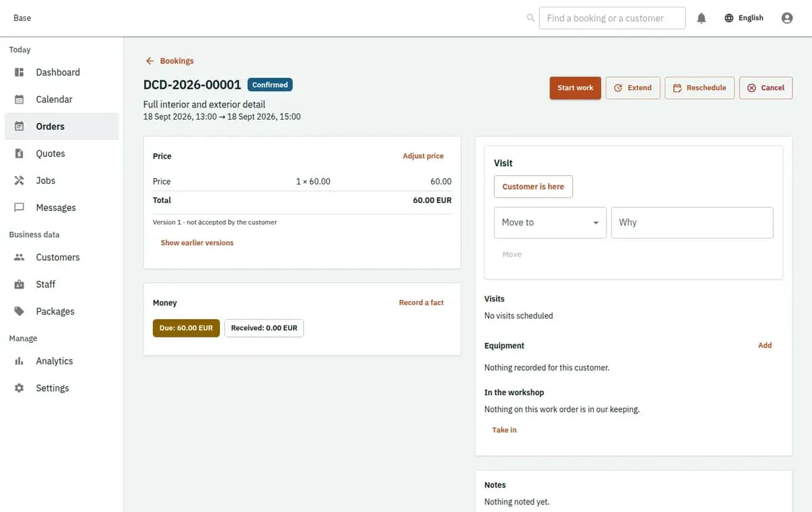Click the Adjust price link

click(423, 156)
